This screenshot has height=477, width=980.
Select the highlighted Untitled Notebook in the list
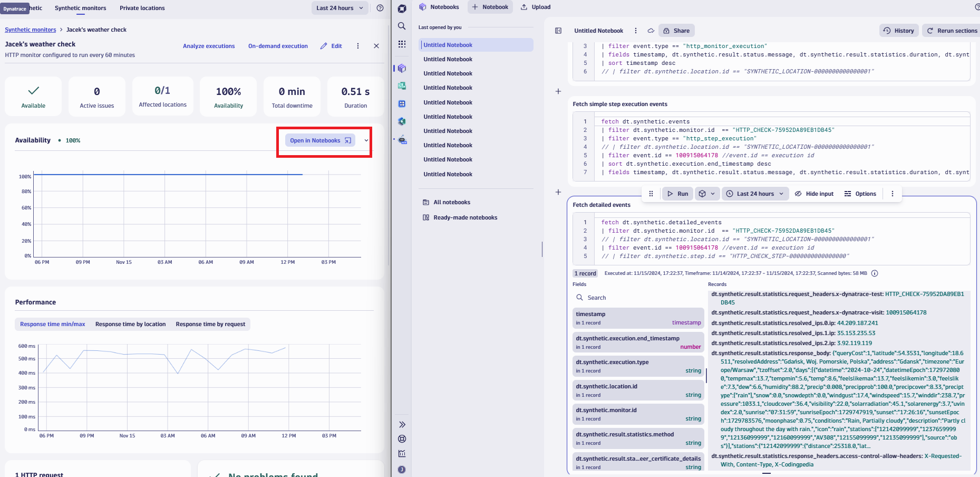pos(476,45)
